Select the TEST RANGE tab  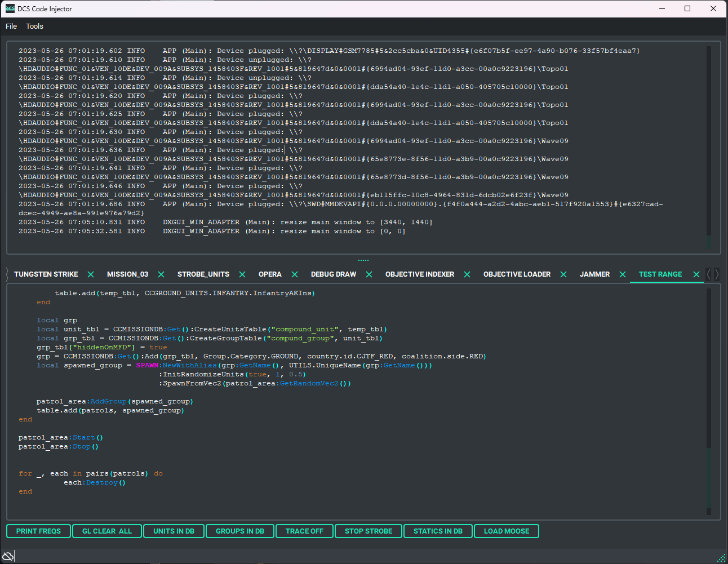[x=660, y=274]
